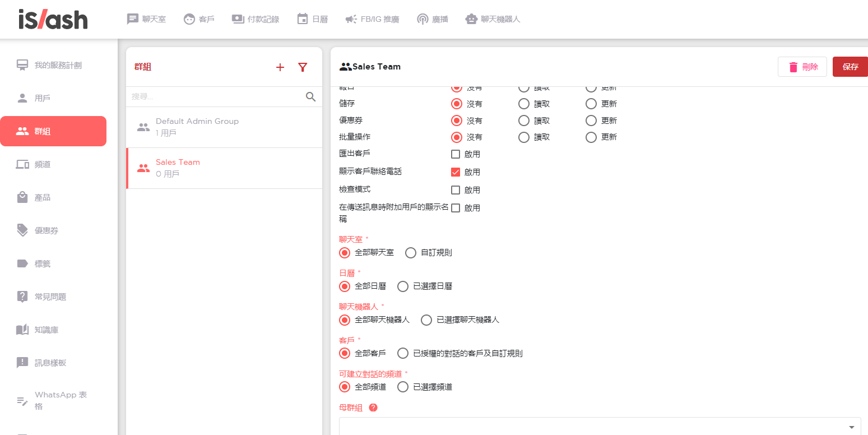Uncheck 顯示客戶聯絡電話 checkbox
The image size is (868, 435).
456,172
